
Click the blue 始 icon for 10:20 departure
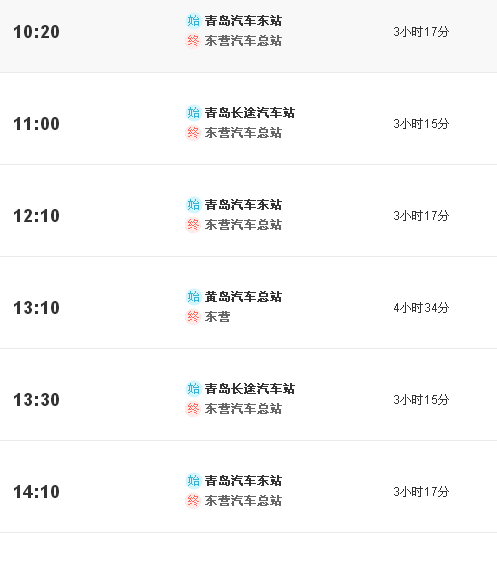[193, 21]
